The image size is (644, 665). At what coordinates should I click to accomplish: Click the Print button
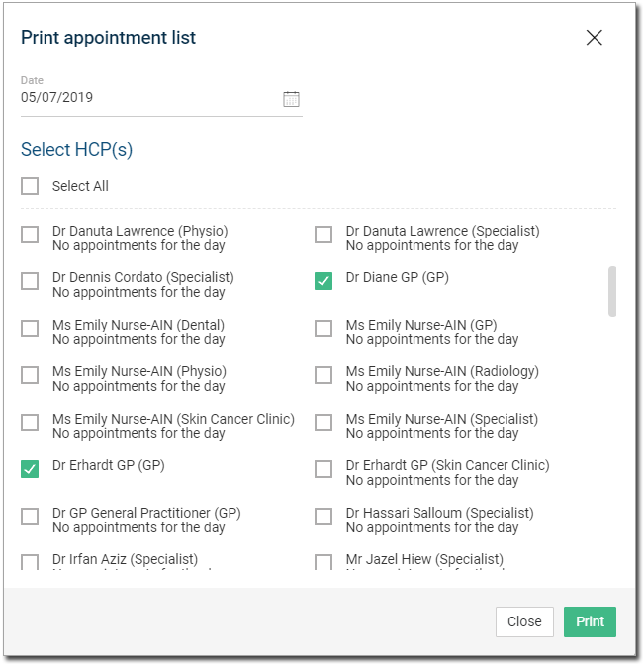point(590,621)
